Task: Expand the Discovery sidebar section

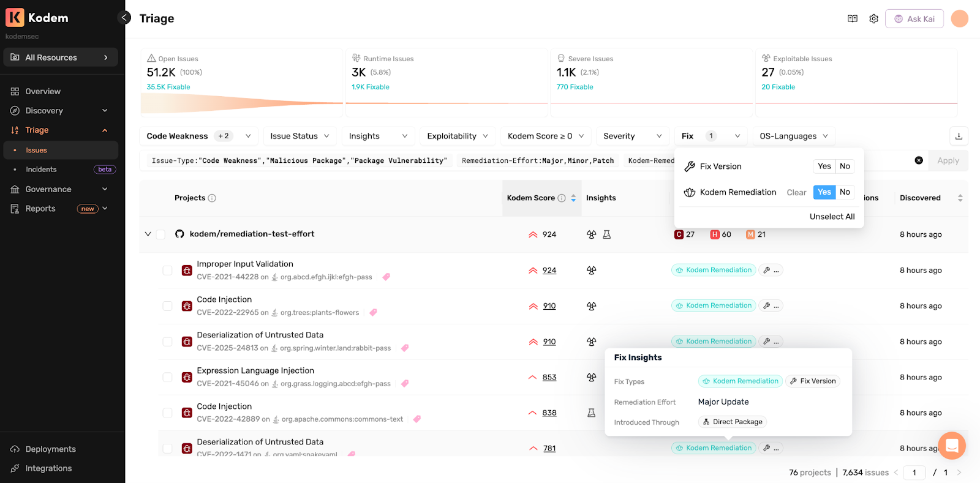Action: point(59,111)
